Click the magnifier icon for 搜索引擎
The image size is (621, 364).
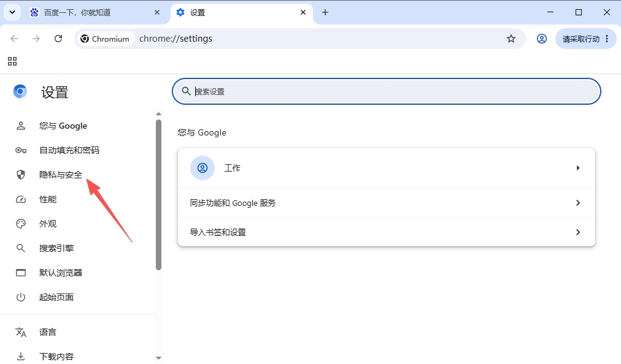click(x=21, y=248)
